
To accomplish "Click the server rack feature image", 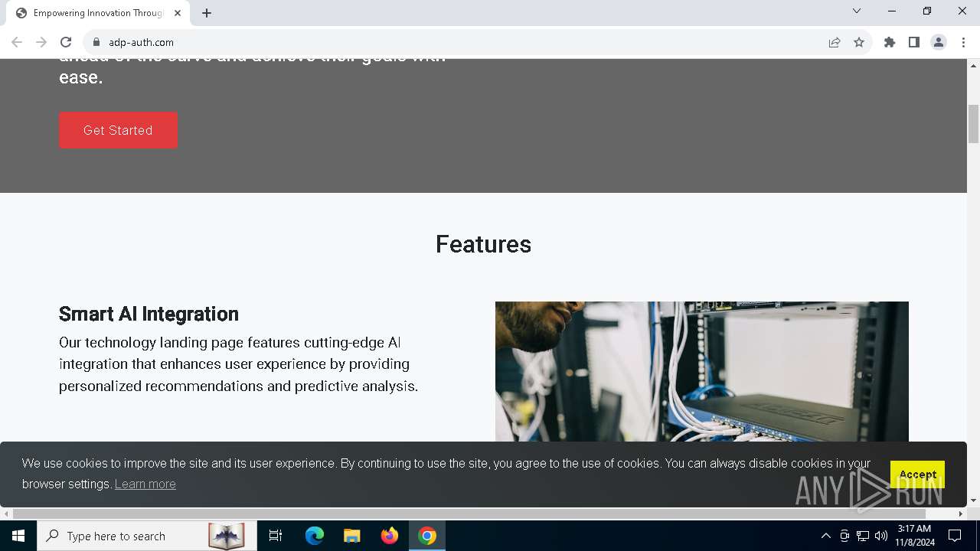I will point(702,371).
